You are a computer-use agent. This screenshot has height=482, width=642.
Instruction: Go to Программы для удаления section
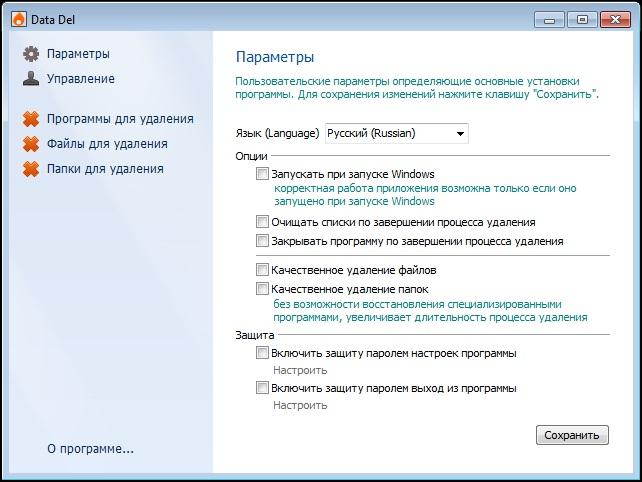pos(120,119)
